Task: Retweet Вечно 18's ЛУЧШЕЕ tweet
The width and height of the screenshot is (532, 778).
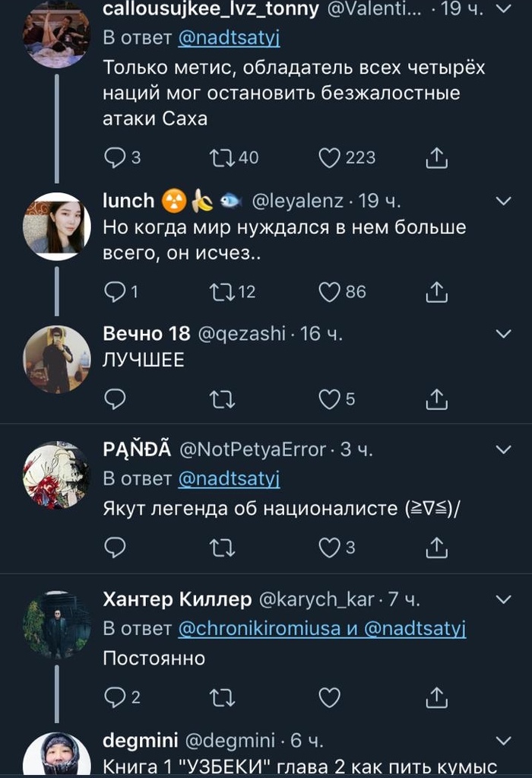Action: 222,399
